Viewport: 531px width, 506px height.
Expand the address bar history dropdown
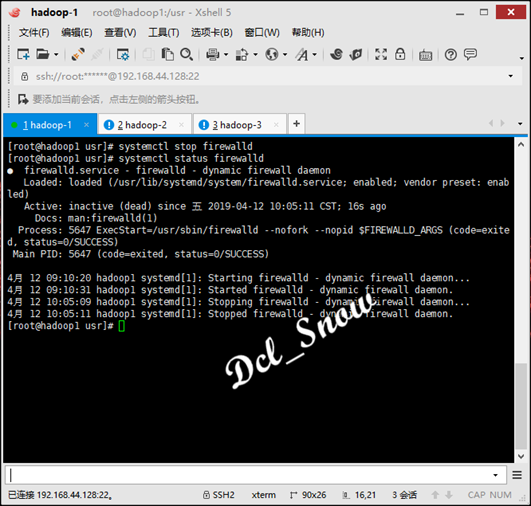point(511,76)
